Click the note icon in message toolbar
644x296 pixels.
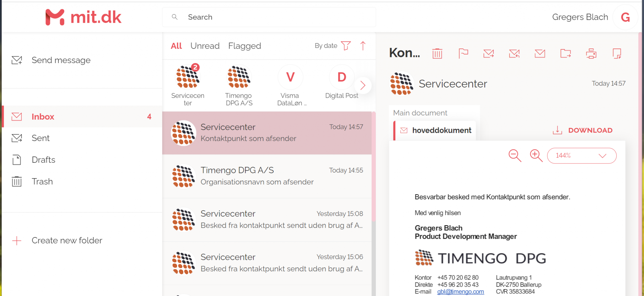(x=617, y=54)
